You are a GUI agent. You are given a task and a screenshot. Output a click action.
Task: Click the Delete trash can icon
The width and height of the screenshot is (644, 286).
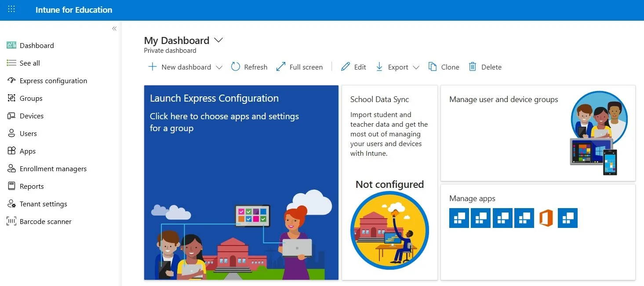(473, 67)
